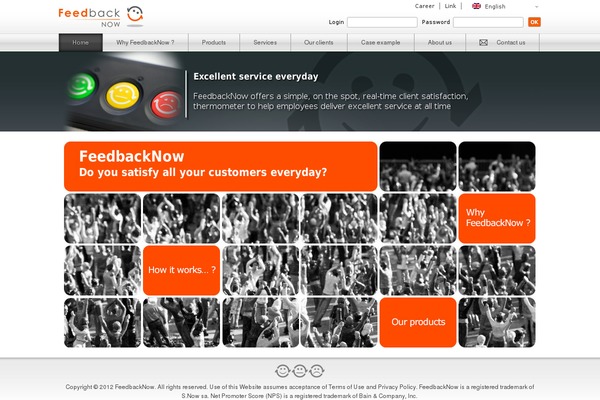Open the Products menu
The image size is (600, 400).
pos(214,42)
